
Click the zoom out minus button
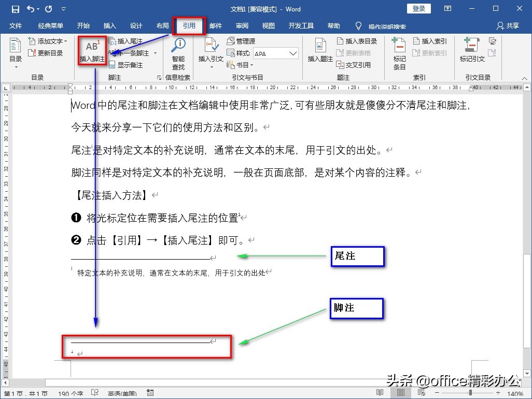[x=437, y=393]
